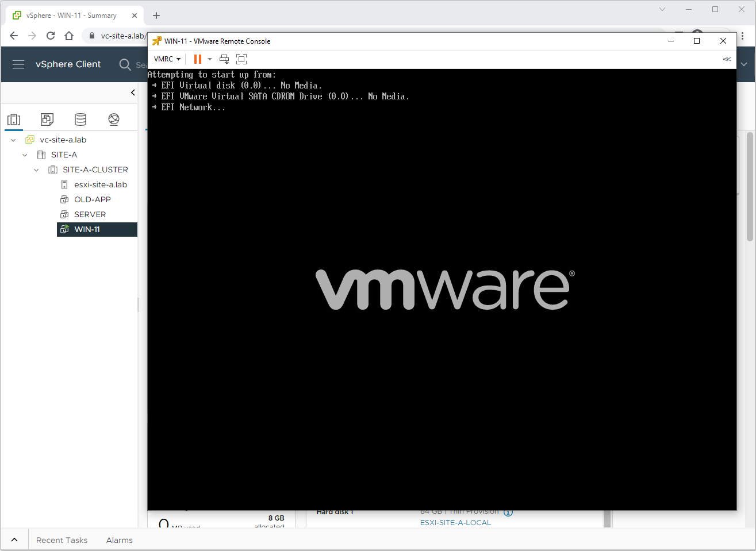Select SITE-A-CLUSTER in the tree
Image resolution: width=756 pixels, height=551 pixels.
pos(95,169)
